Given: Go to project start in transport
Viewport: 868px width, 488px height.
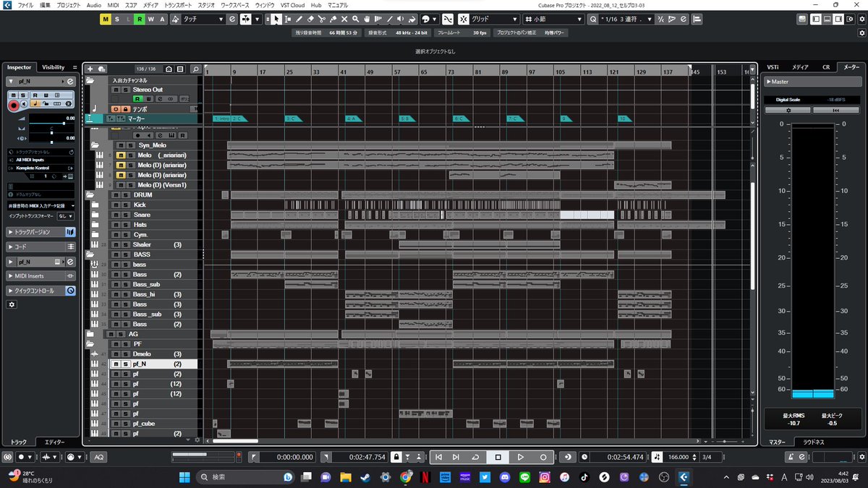Looking at the screenshot, I should (439, 457).
